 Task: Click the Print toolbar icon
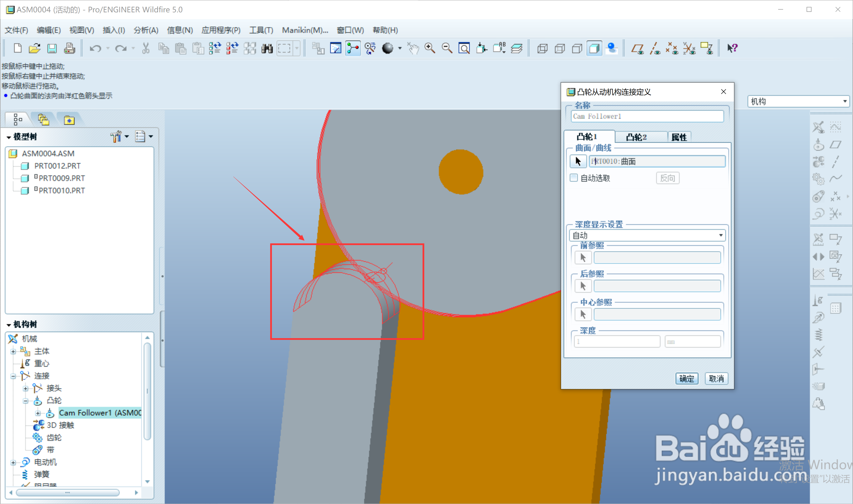[x=69, y=49]
